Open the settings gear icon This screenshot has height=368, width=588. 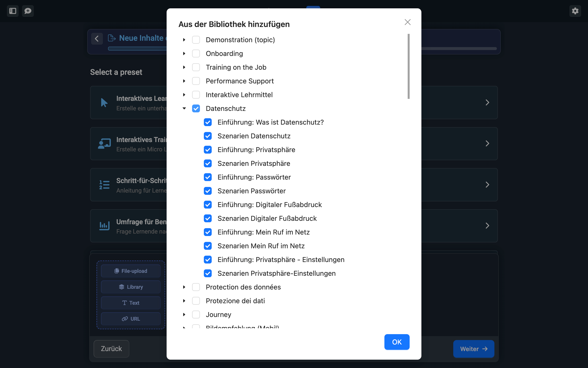pyautogui.click(x=575, y=11)
